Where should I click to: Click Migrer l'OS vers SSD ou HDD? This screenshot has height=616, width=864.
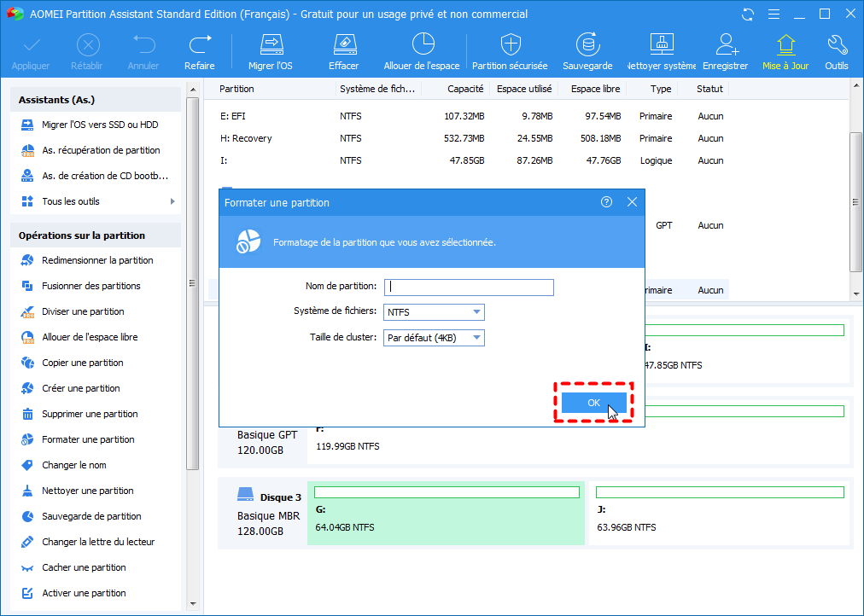pos(99,125)
